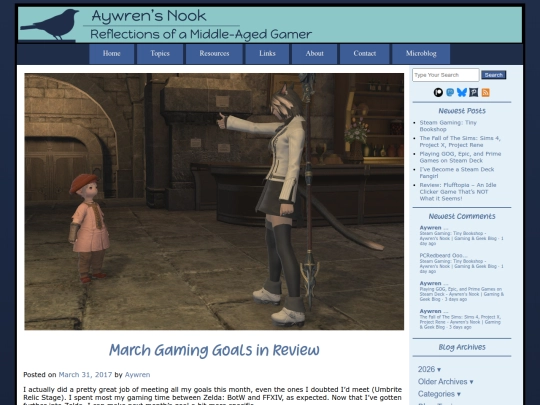
Task: Open the Links menu item
Action: tap(267, 54)
